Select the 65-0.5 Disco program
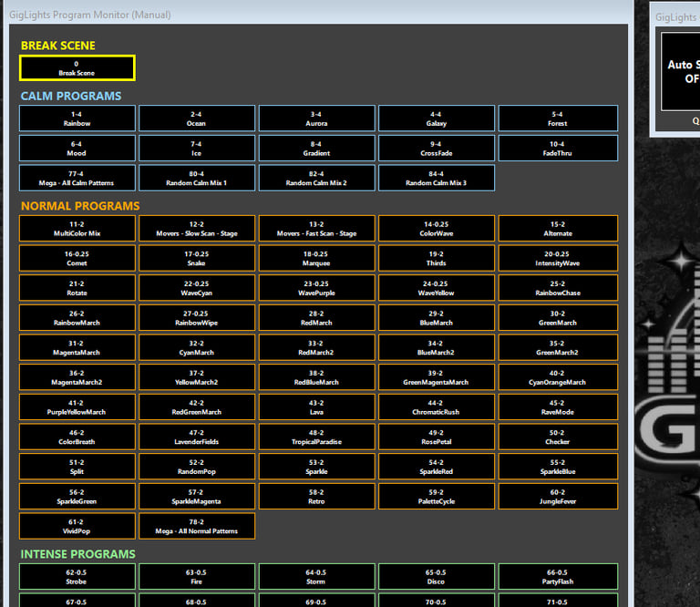This screenshot has width=700, height=607. [x=437, y=577]
